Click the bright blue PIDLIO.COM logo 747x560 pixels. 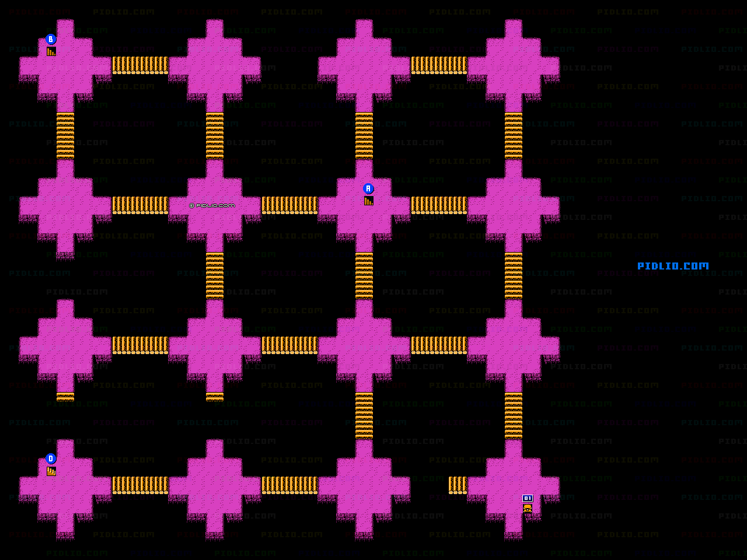click(673, 266)
